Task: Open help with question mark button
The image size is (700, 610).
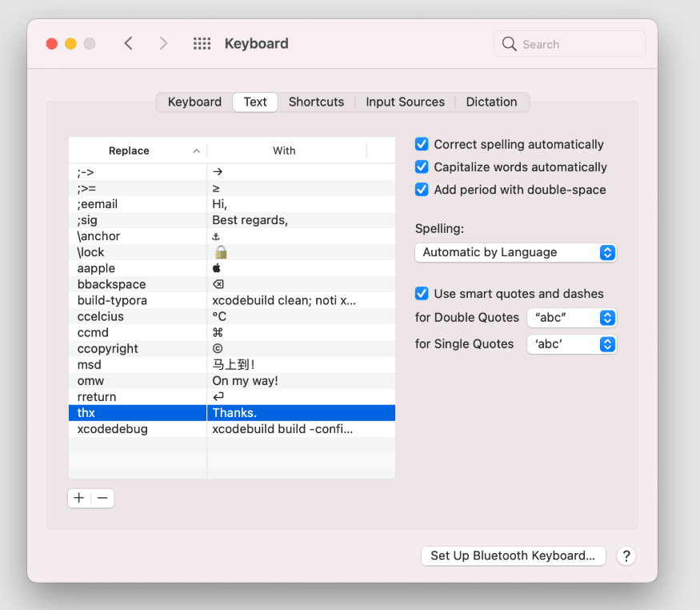Action: 626,556
